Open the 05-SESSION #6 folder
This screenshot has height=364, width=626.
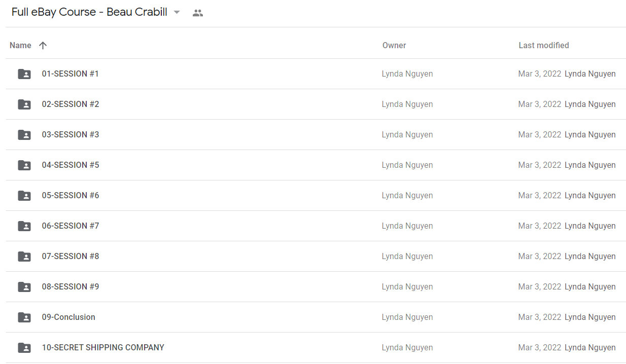tap(316, 196)
